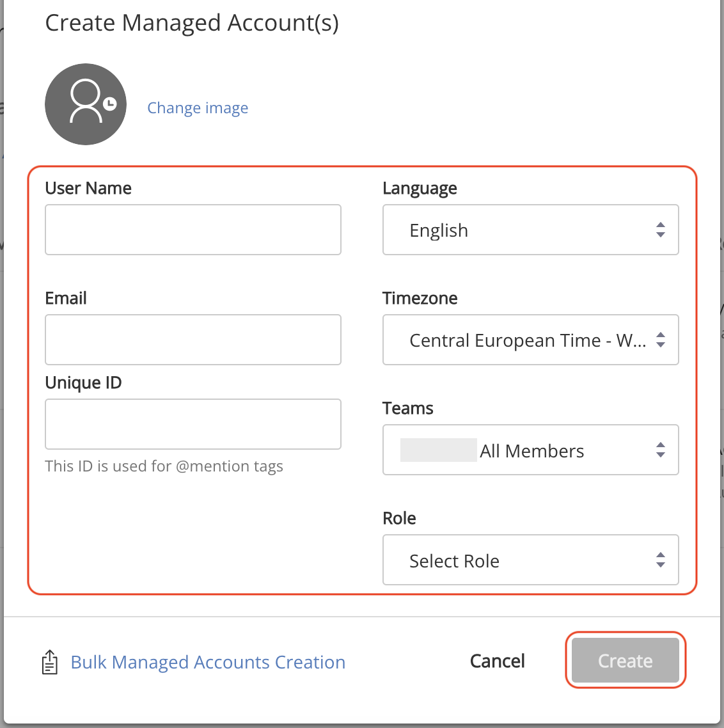The width and height of the screenshot is (724, 728).
Task: Click the document upload icon near Bulk creation
Action: [49, 661]
